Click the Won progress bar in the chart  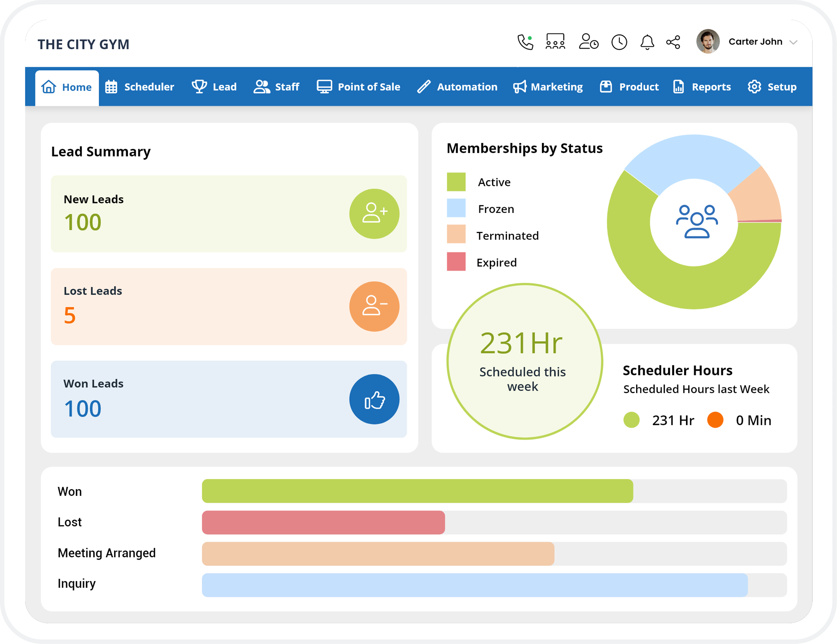click(418, 491)
